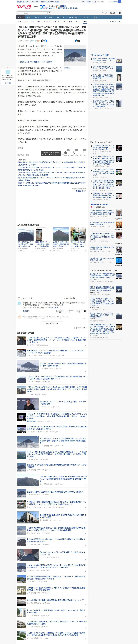Expand replies 返信 10件

pos(26,311)
